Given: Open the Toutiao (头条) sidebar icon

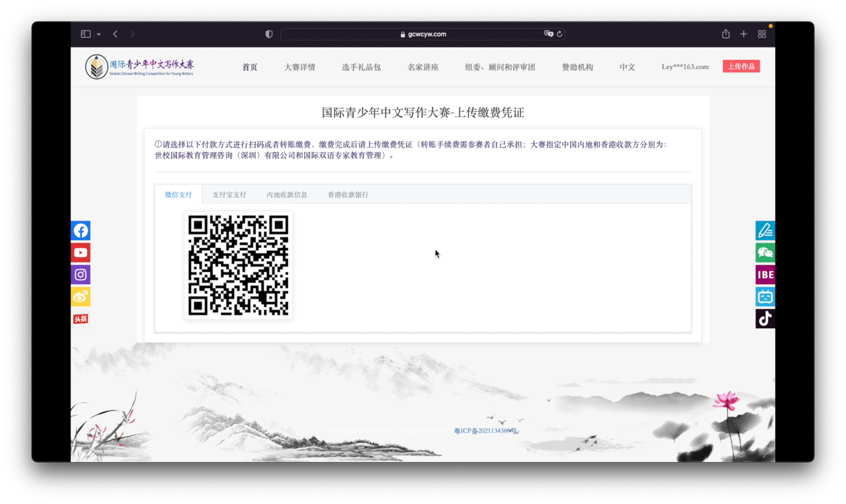Looking at the screenshot, I should point(81,319).
